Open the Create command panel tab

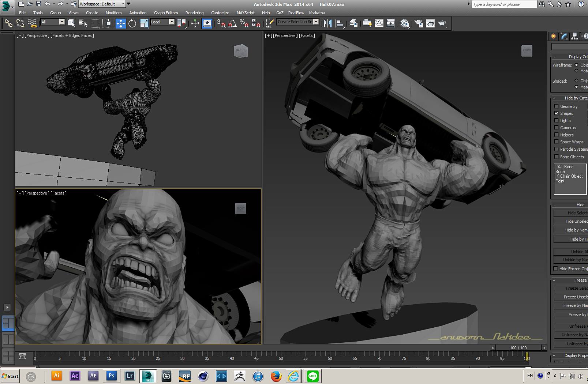coord(554,36)
